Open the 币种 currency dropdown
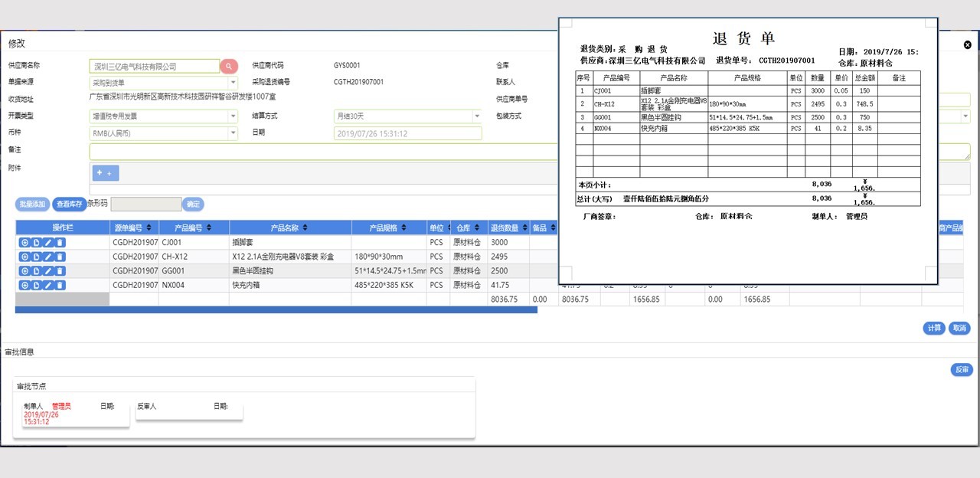Screen dimensions: 980x478 tap(164, 133)
